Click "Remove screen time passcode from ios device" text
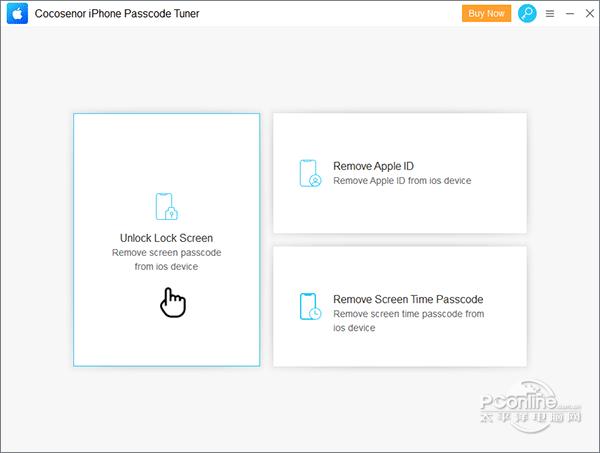 (409, 321)
